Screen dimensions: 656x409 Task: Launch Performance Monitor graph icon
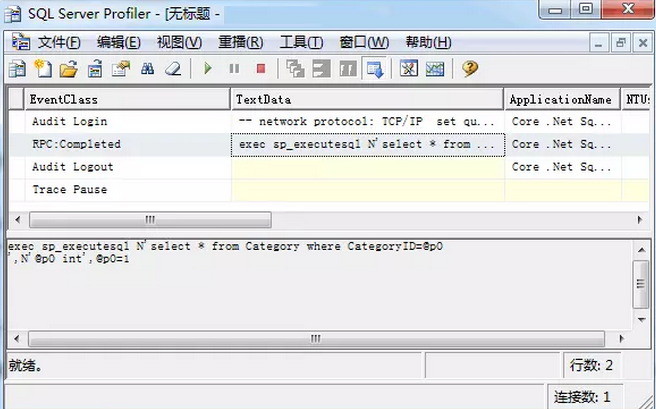435,69
